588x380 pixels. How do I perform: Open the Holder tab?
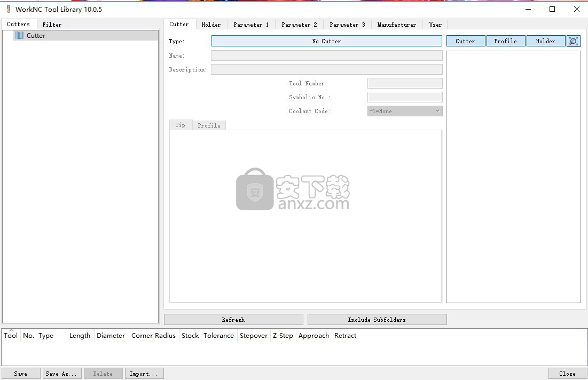click(211, 25)
